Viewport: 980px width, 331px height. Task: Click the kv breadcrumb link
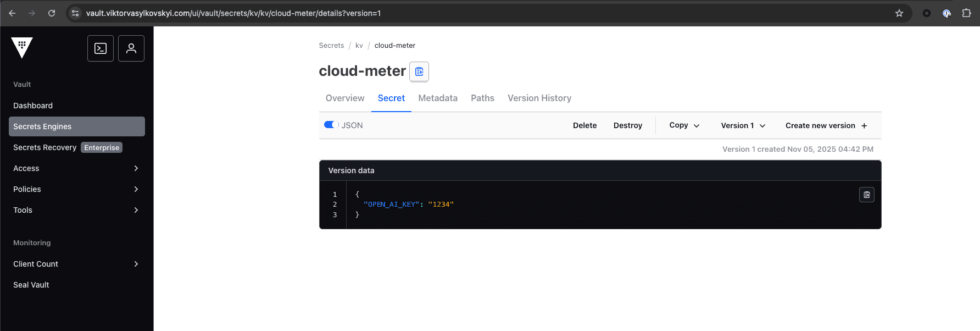[x=359, y=46]
